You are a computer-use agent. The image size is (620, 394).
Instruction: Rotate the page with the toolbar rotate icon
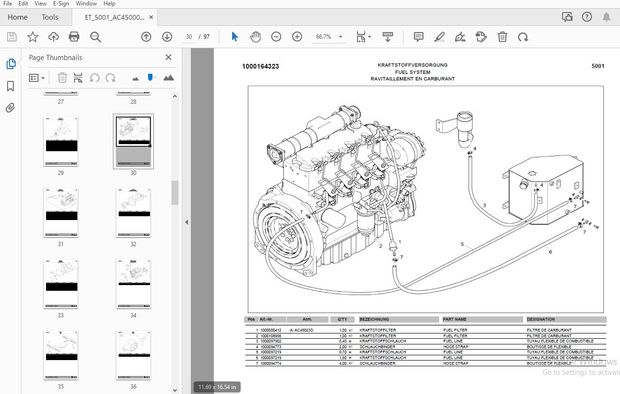pos(523,37)
